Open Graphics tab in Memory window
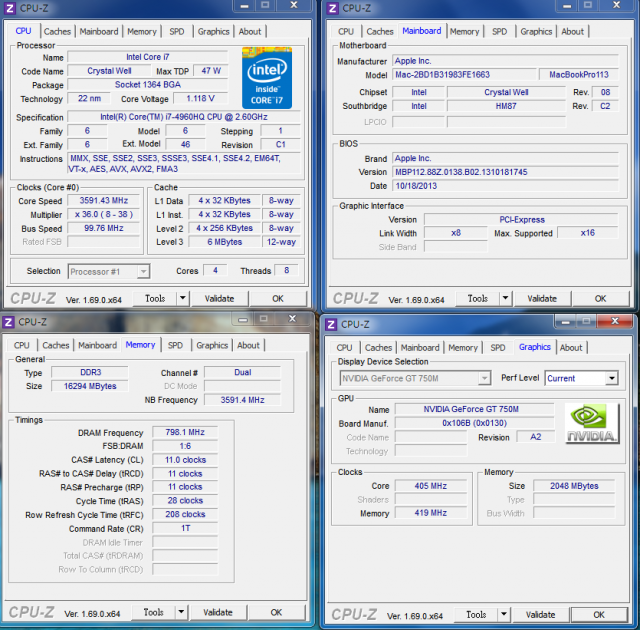The width and height of the screenshot is (640, 630). coord(212,345)
